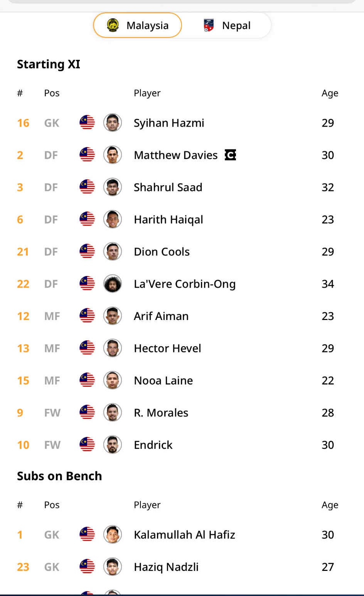Click Syihan Hazmi's flag icon
This screenshot has width=364, height=596.
coord(87,123)
